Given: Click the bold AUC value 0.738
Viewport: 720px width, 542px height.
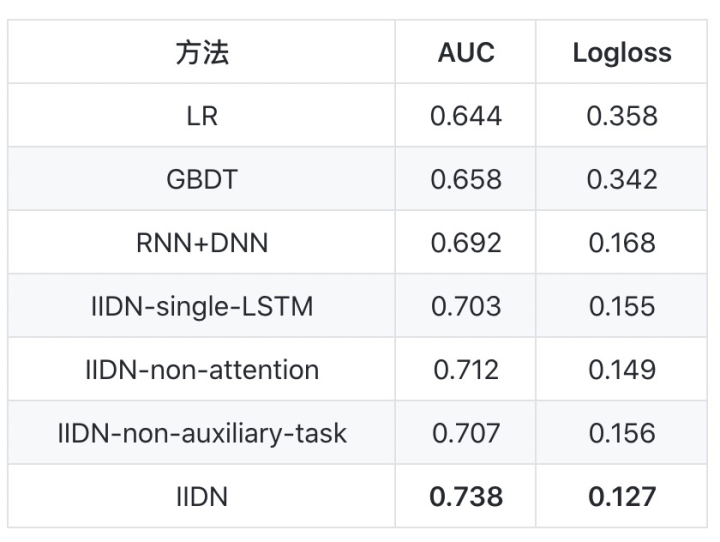Looking at the screenshot, I should (x=466, y=497).
